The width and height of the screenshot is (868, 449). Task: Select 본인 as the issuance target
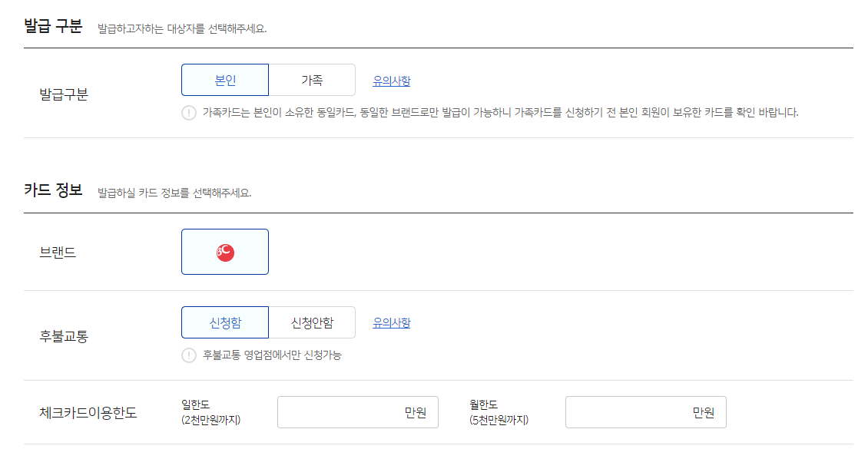(224, 79)
